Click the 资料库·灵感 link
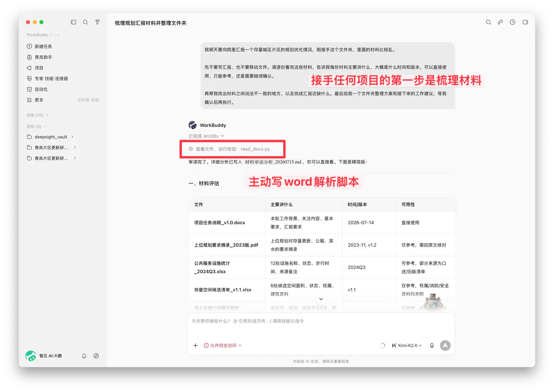The width and height of the screenshot is (554, 392). pyautogui.click(x=88, y=100)
